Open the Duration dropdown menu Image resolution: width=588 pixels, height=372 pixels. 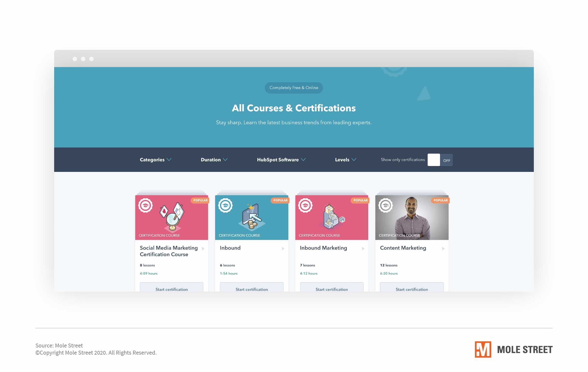214,159
